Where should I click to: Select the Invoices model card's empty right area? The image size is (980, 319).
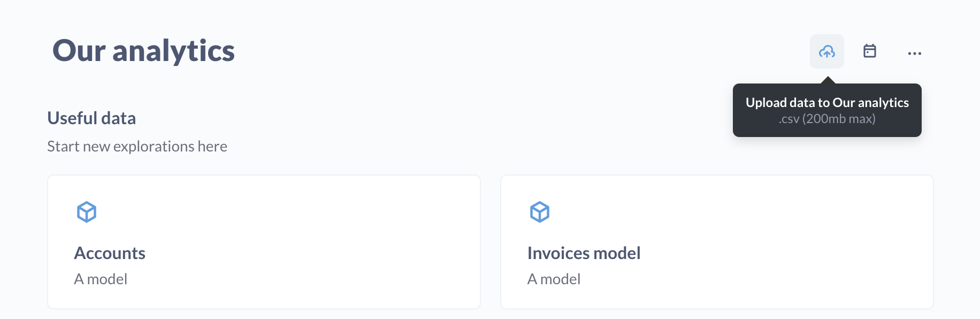802,242
